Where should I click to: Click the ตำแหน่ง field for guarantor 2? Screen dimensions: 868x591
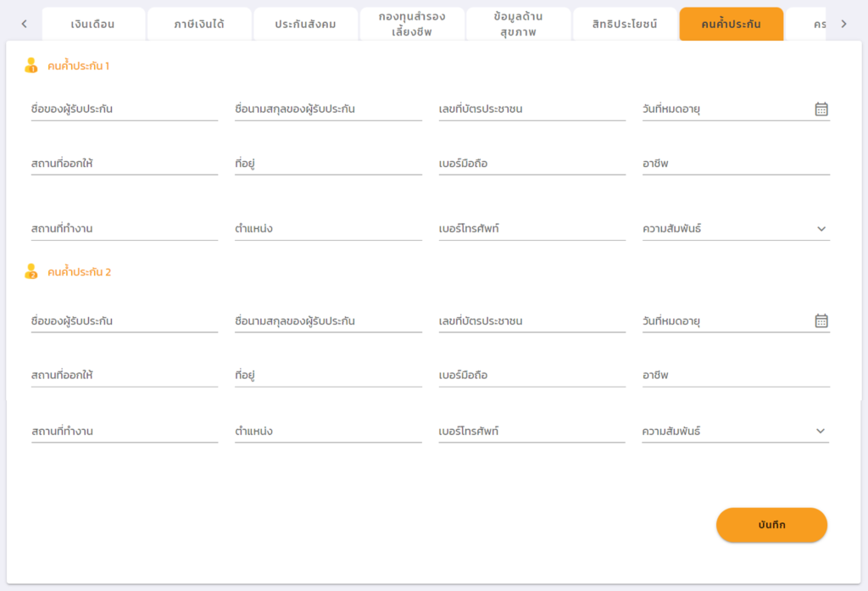tap(328, 432)
